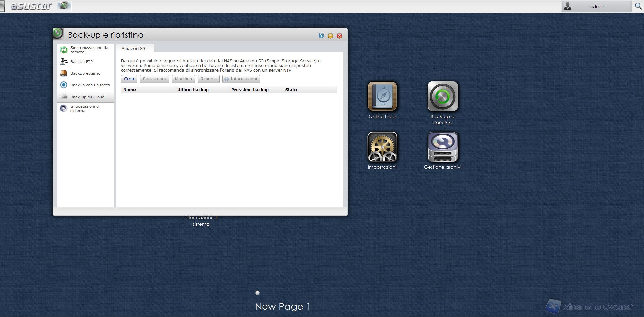Choose Backup con un tocco option

coord(90,85)
